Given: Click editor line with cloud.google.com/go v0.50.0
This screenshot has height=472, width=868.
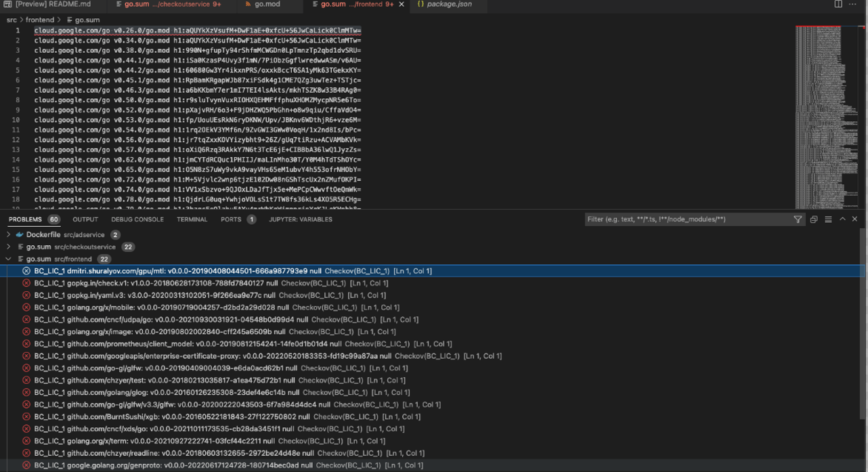Looking at the screenshot, I should tap(198, 100).
